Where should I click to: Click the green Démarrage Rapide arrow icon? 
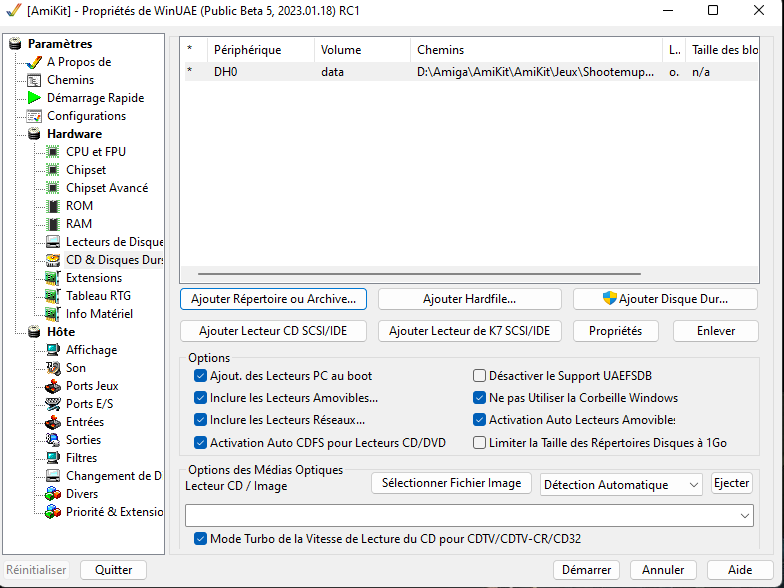[34, 98]
